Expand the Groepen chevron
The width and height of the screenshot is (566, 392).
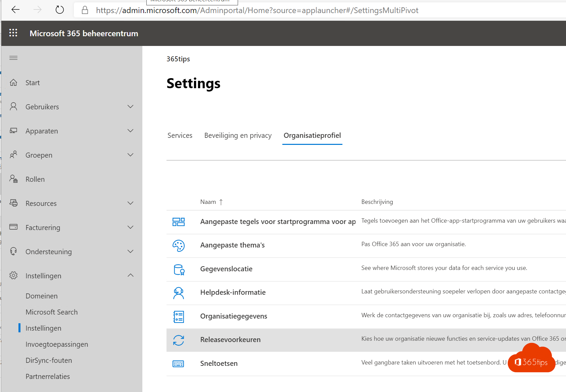pyautogui.click(x=131, y=155)
